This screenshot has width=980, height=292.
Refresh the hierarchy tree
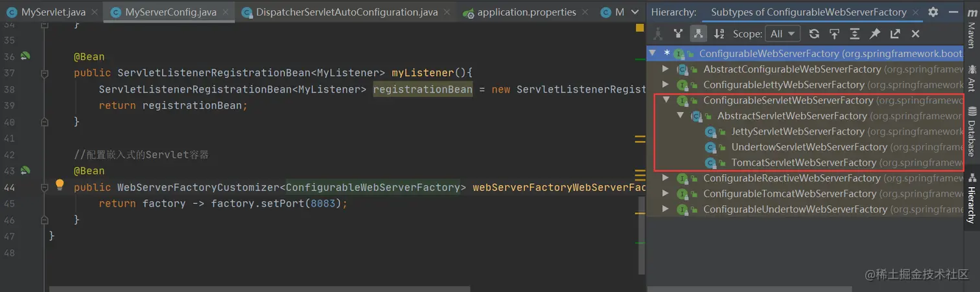[814, 34]
